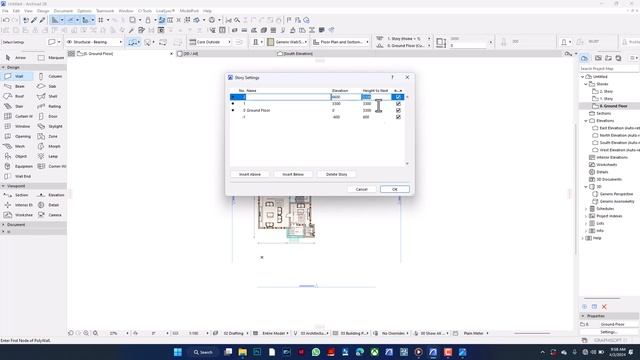Click red delete icon in Navigator bottom
Image resolution: width=640 pixels, height=360 pixels.
click(604, 307)
